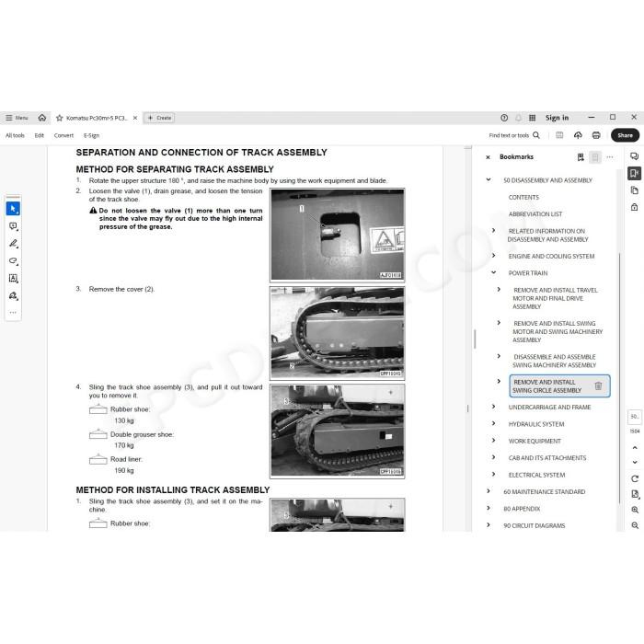Expand REMOVE AND INSTALL TRAVEL MOTOR bookmark
This screenshot has width=644, height=644.
click(x=499, y=289)
